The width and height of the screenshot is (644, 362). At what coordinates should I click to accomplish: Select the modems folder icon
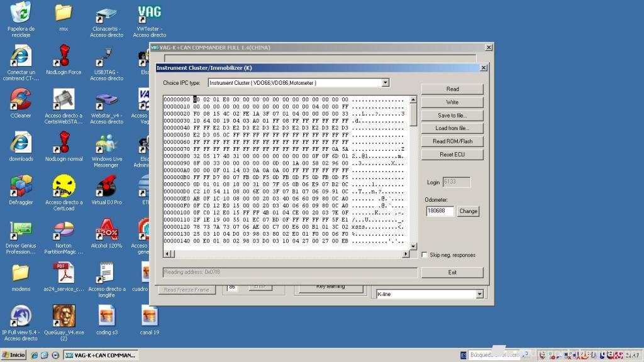click(x=21, y=273)
